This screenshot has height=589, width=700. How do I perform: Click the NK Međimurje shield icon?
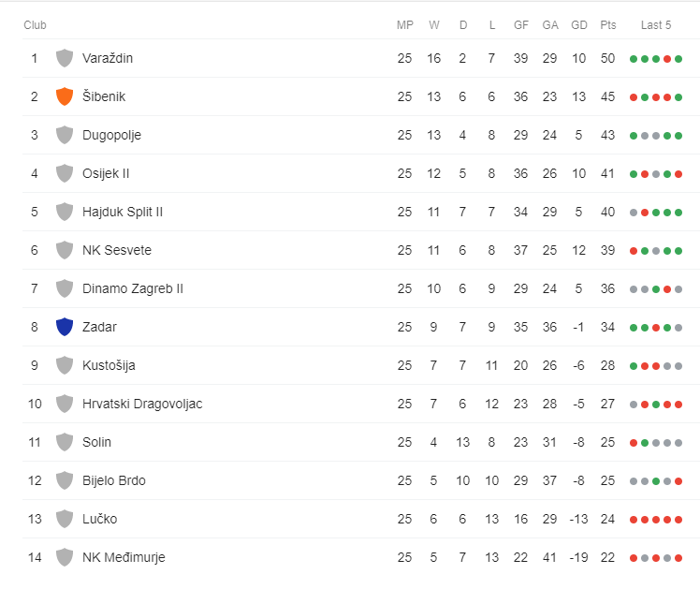pyautogui.click(x=65, y=557)
